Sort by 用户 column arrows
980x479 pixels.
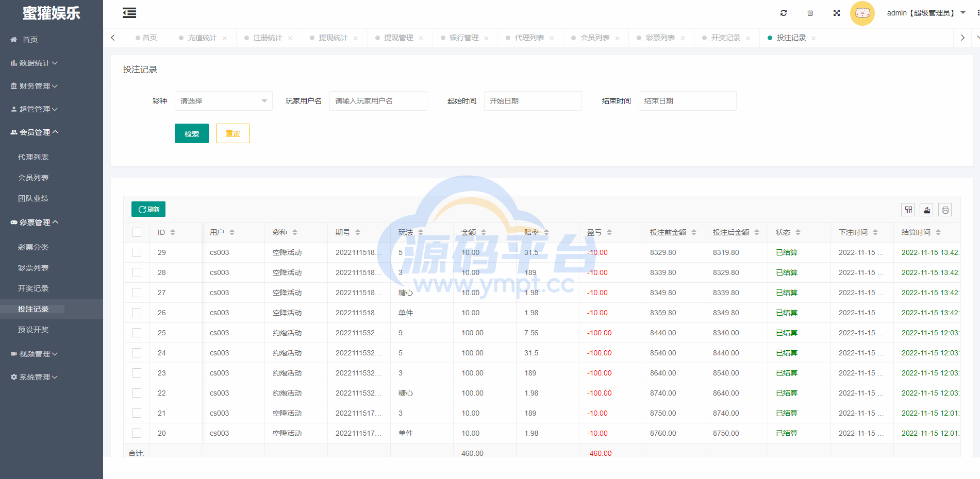coord(232,232)
